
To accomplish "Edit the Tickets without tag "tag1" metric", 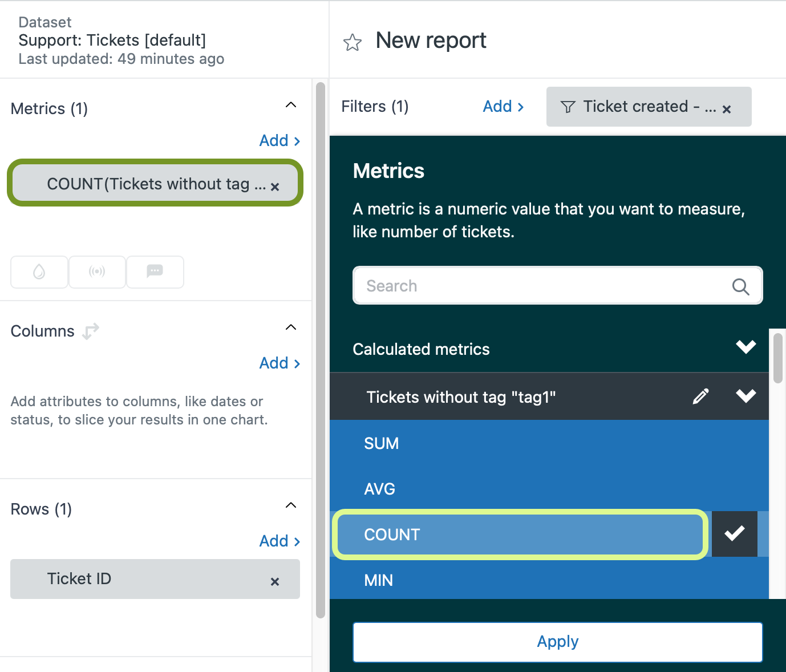I will point(700,396).
